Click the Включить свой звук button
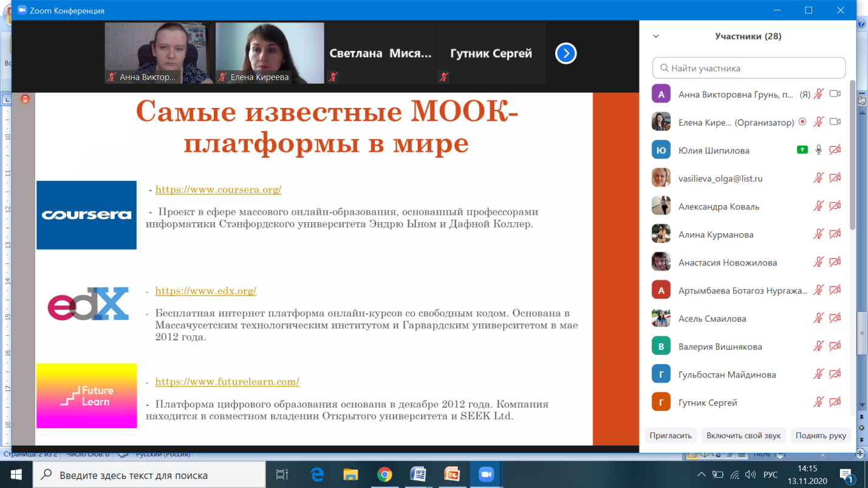Screen dimensions: 868x488 [744, 436]
